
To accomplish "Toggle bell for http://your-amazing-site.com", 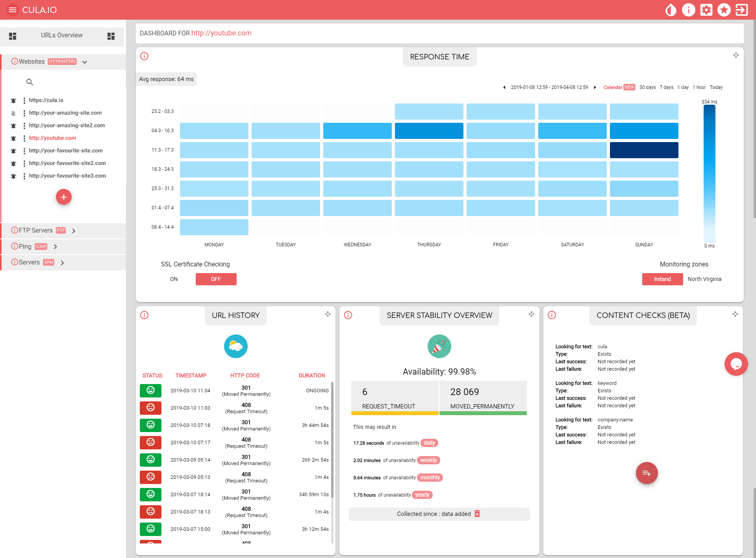I will (13, 113).
